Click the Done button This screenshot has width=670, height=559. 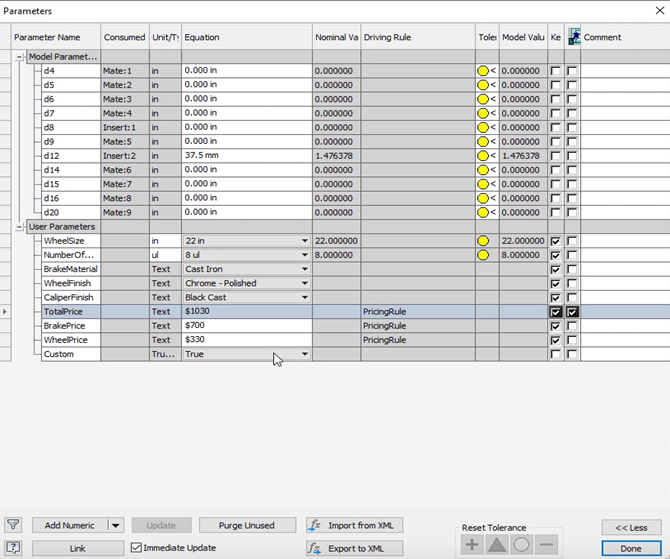(x=631, y=548)
